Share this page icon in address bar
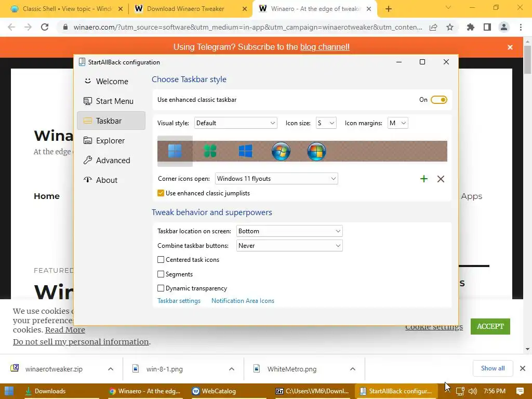Image resolution: width=532 pixels, height=399 pixels. tap(433, 27)
